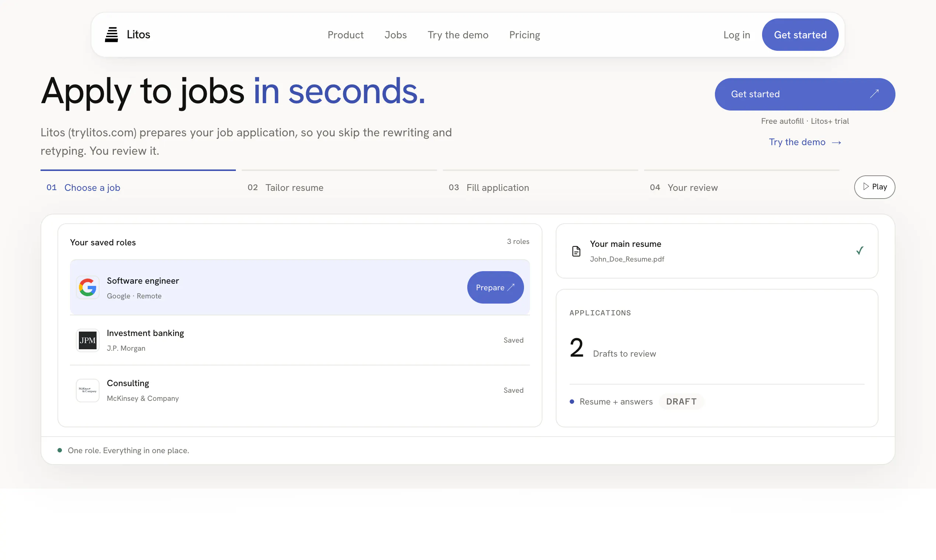Click Saved status for McKinsey & Company

pyautogui.click(x=513, y=390)
